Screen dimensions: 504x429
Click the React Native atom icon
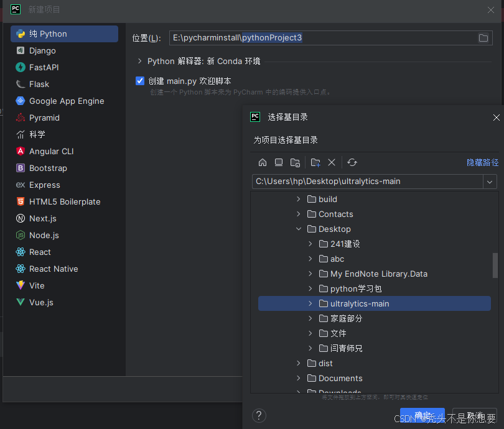coord(21,269)
